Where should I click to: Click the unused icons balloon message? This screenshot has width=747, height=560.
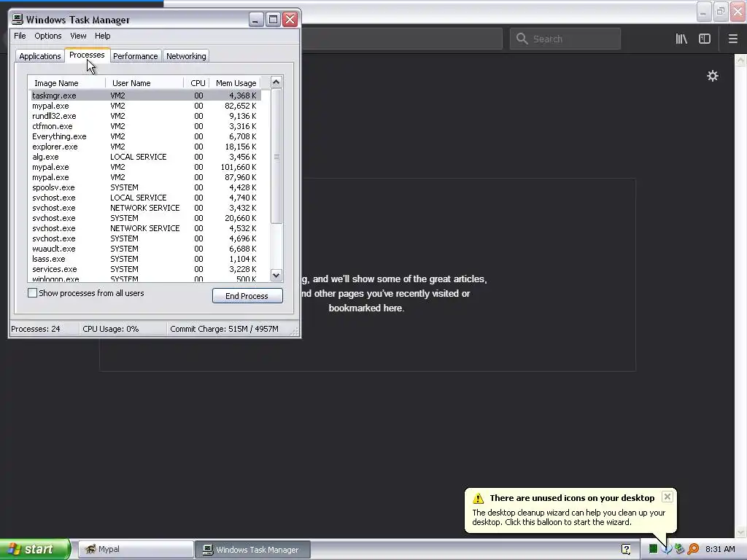(569, 518)
